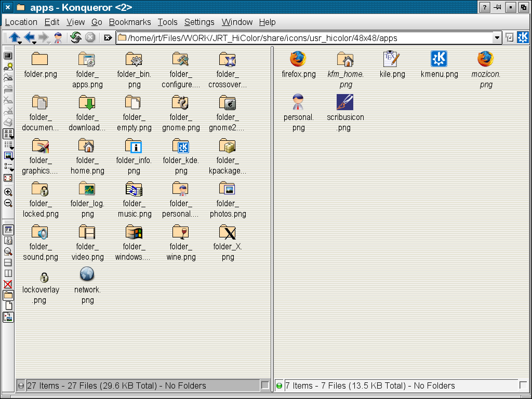
Task: Open the location bar history dropdown
Action: pyautogui.click(x=497, y=37)
